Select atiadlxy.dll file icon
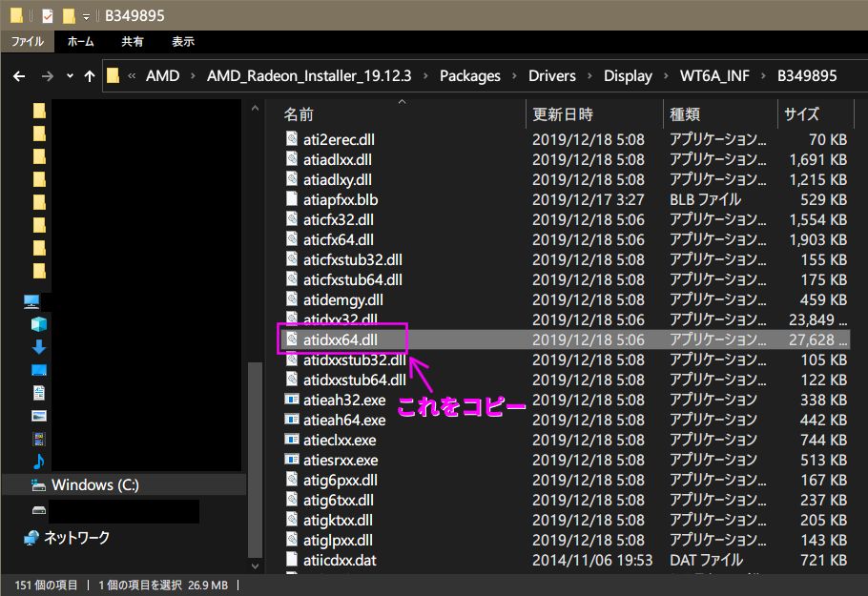The width and height of the screenshot is (868, 596). 292,178
